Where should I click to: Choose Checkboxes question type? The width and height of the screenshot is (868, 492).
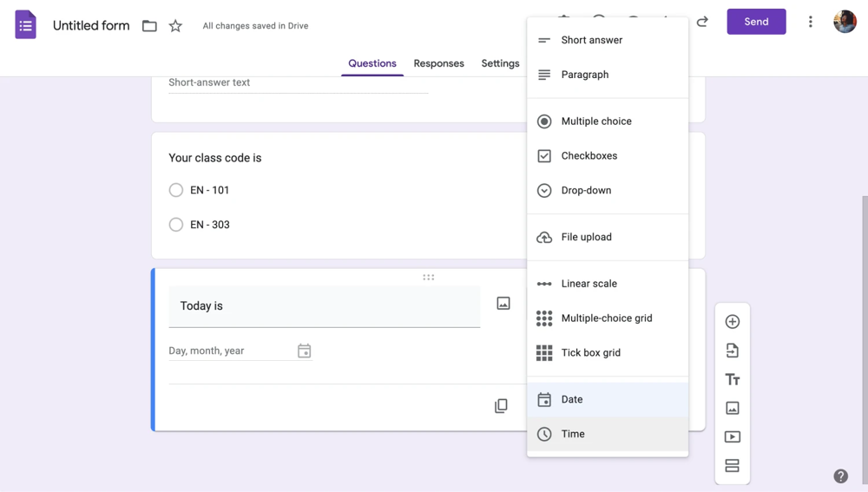[x=589, y=156]
